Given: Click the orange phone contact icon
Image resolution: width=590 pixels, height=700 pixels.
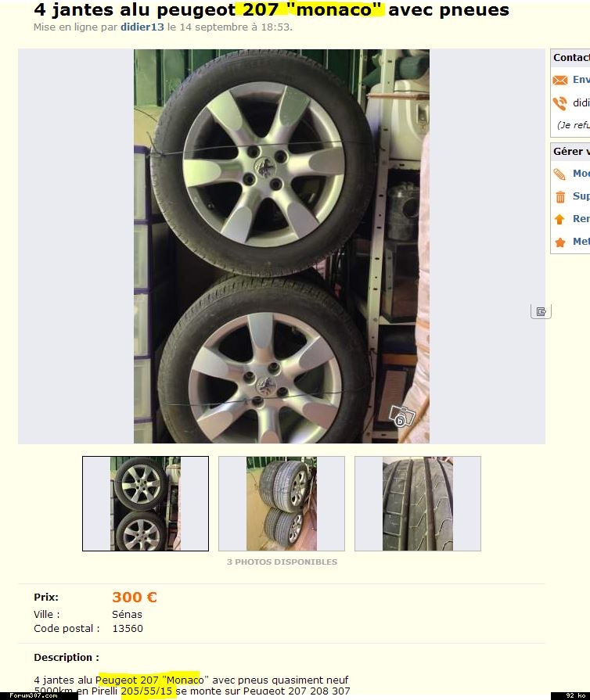Looking at the screenshot, I should point(559,103).
